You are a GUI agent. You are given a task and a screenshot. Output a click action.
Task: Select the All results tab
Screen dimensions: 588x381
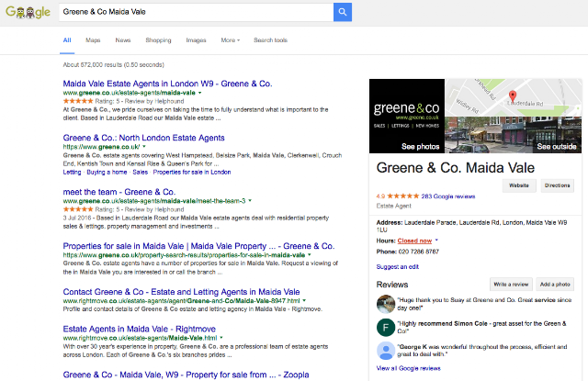click(67, 40)
